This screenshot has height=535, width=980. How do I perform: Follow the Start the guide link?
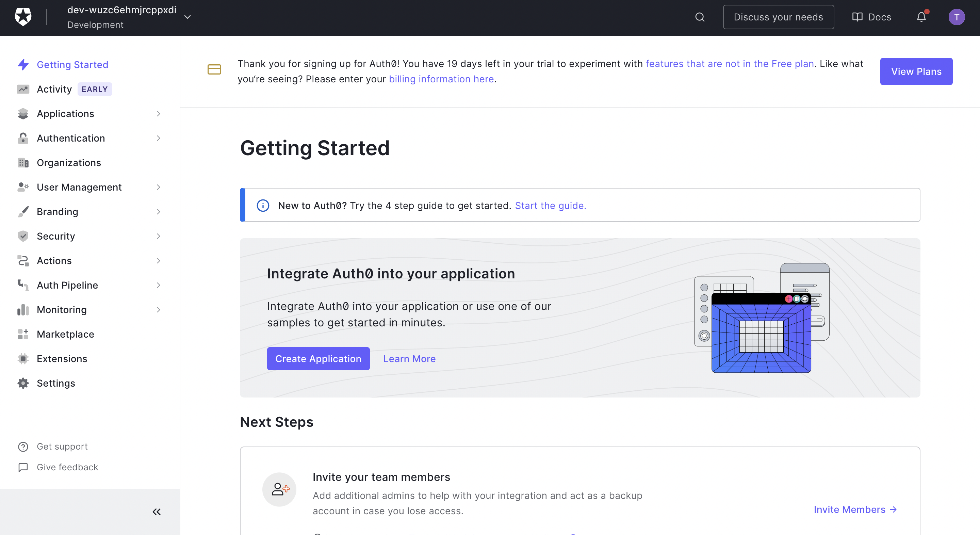point(550,206)
